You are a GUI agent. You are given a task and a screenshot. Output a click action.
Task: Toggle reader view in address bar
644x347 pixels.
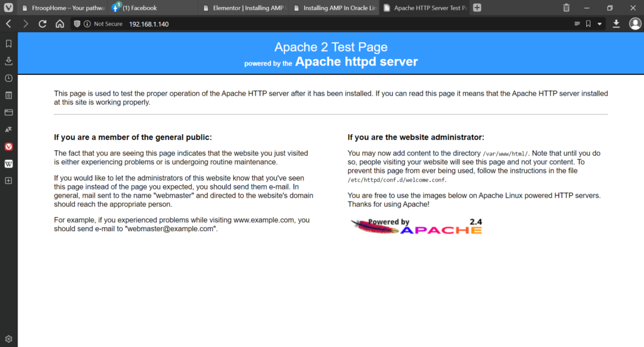coord(577,24)
